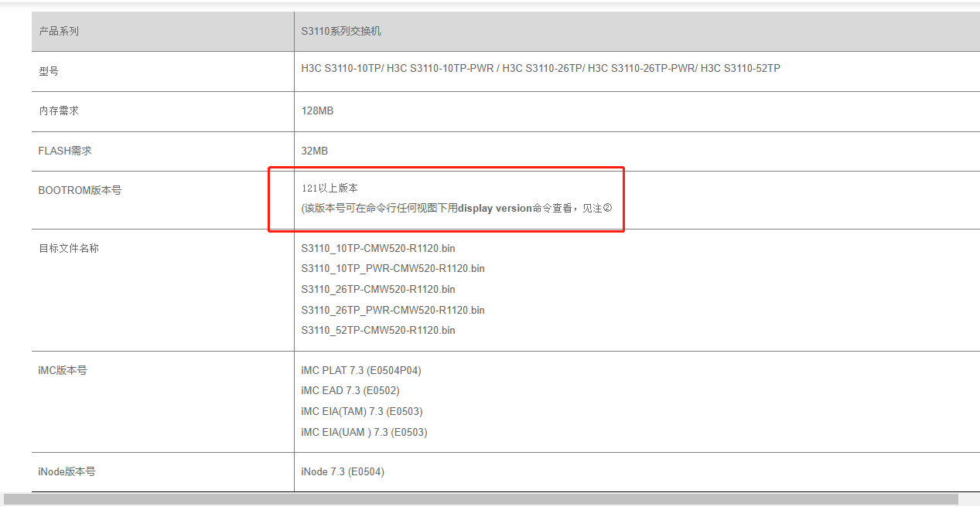Viewport: 980px width, 510px height.
Task: Select S3110_10TP_PWR-CMW520-R1120.bin file name
Action: click(393, 269)
